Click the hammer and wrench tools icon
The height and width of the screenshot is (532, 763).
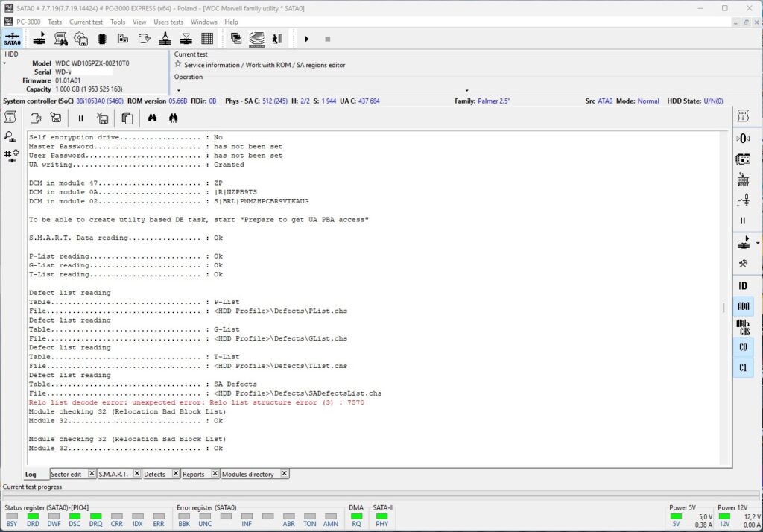coord(743,264)
